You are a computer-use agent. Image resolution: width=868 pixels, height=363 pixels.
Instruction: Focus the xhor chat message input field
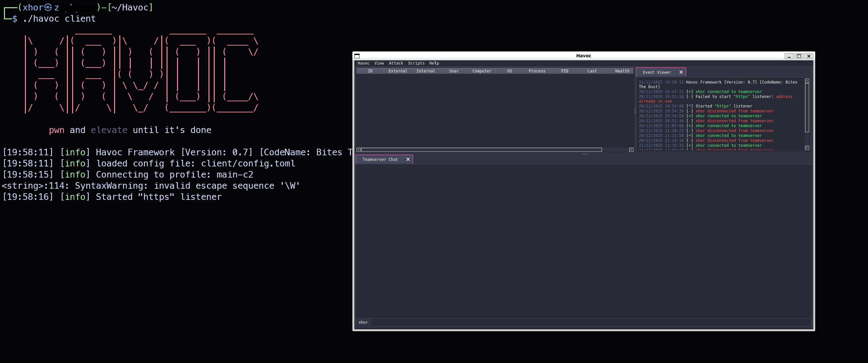[x=590, y=322]
